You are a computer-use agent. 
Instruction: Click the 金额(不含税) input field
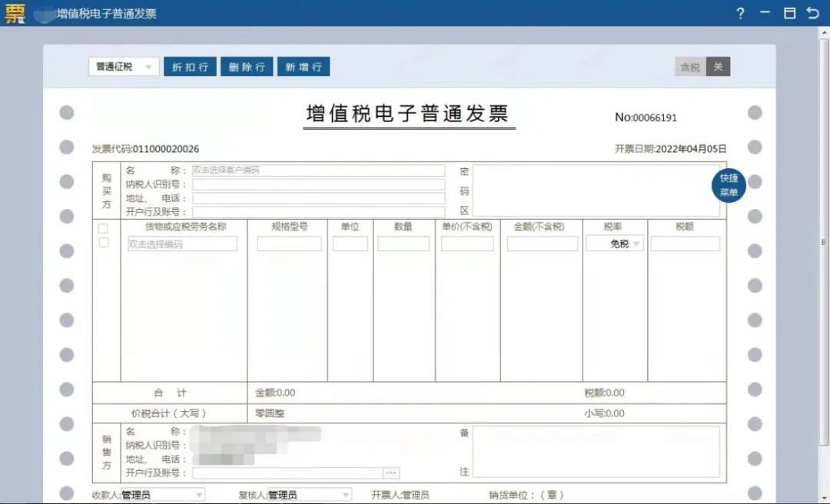pos(542,244)
